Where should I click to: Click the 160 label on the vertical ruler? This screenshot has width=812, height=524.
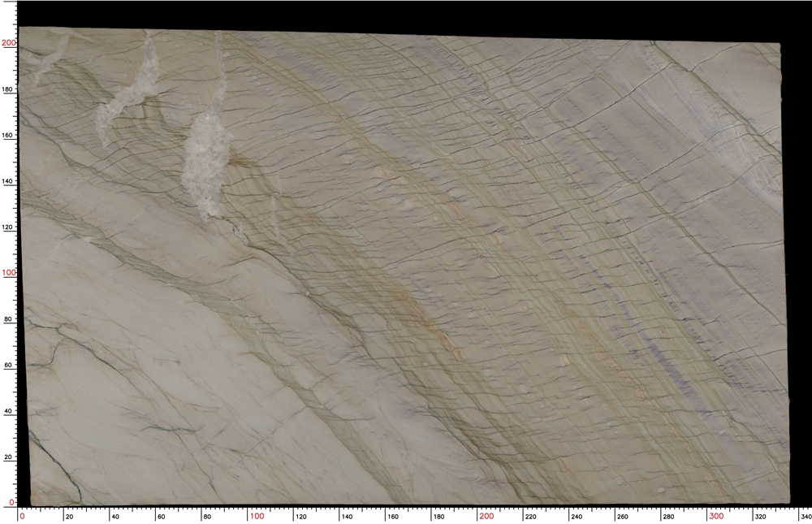point(7,136)
